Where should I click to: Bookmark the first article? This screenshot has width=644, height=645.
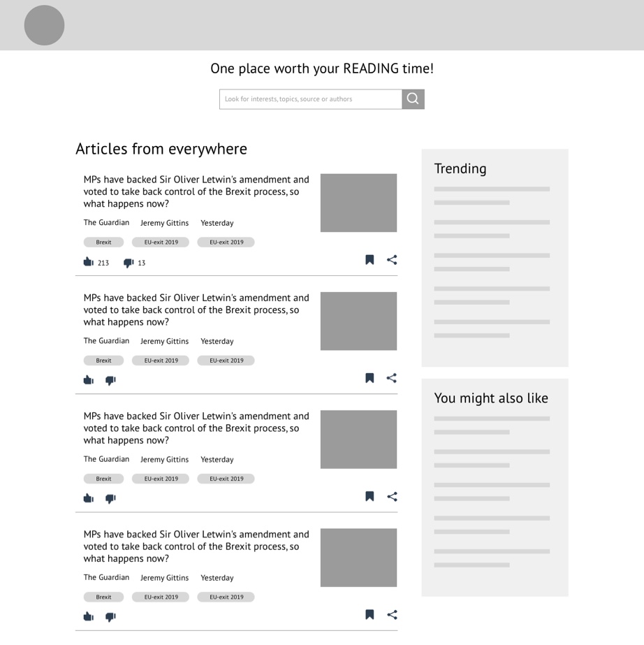[369, 260]
